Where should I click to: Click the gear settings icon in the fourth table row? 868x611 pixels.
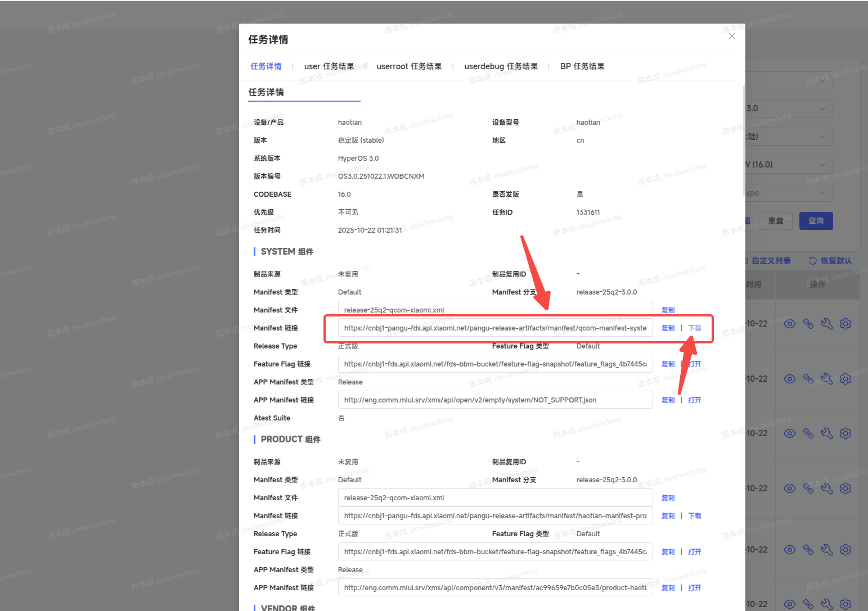845,488
